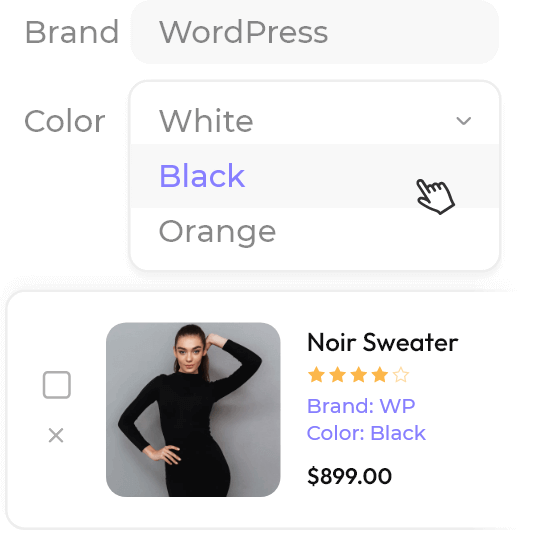Click the second filled rating star
This screenshot has height=540, width=540.
[338, 375]
